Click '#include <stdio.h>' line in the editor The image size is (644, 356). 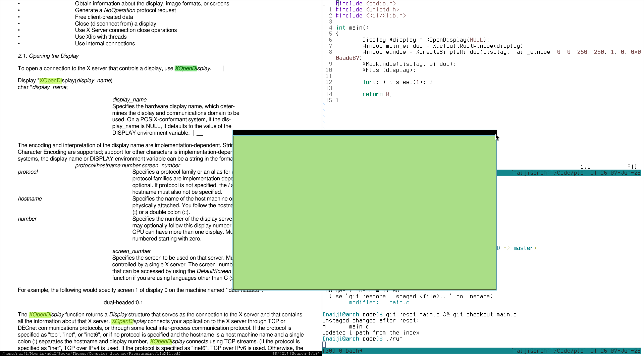(x=366, y=4)
